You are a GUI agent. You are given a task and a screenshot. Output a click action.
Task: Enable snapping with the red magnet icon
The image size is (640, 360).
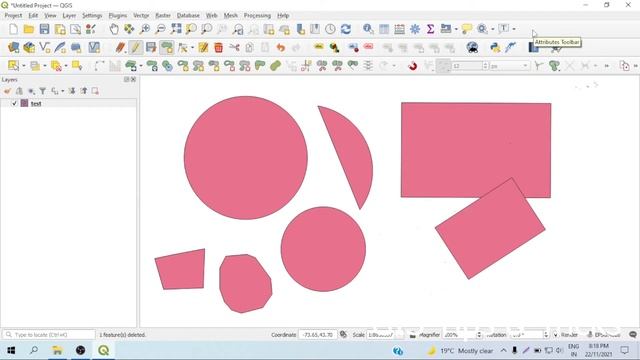pyautogui.click(x=413, y=66)
